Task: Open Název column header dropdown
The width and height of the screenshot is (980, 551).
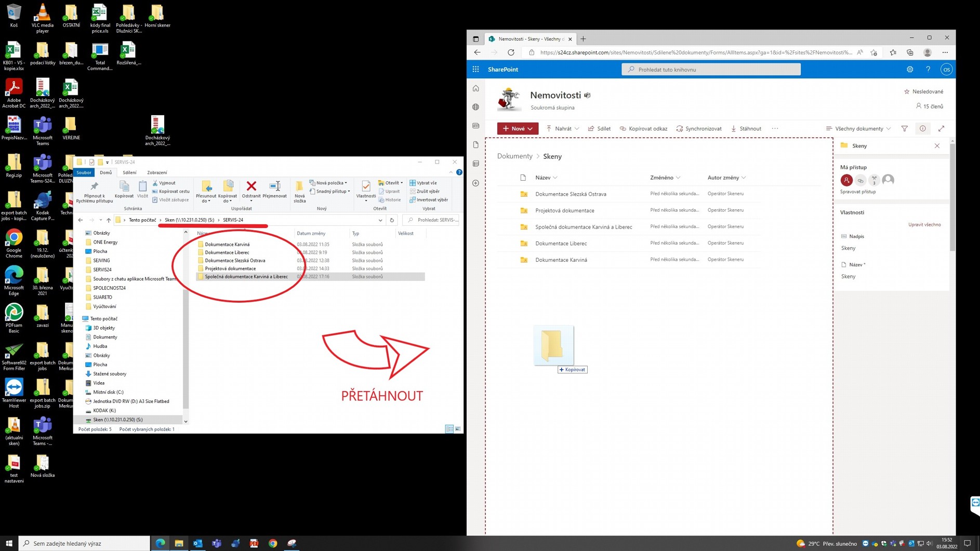Action: point(546,178)
